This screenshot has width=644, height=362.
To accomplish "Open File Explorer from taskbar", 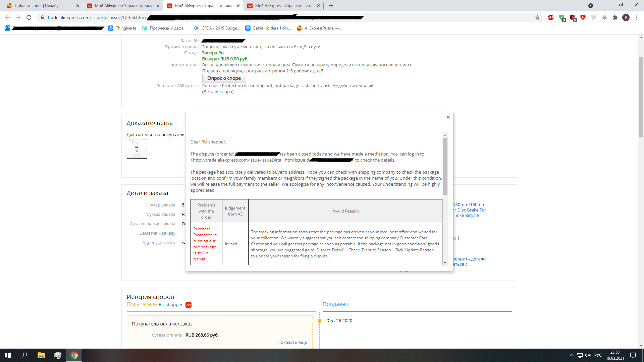I will point(41,355).
